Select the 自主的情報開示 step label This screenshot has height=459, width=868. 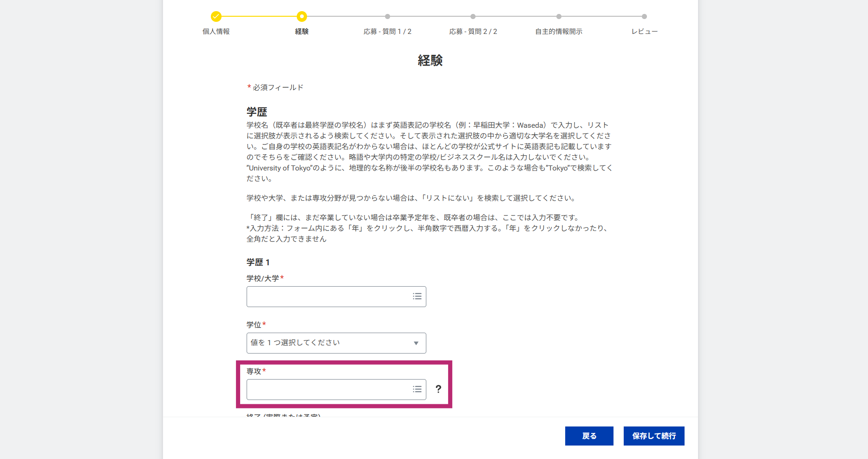click(x=559, y=32)
